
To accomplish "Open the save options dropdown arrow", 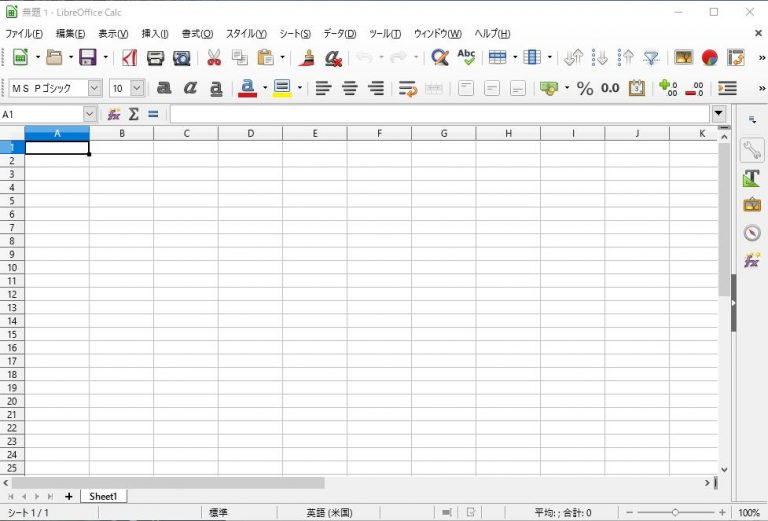I will (105, 58).
